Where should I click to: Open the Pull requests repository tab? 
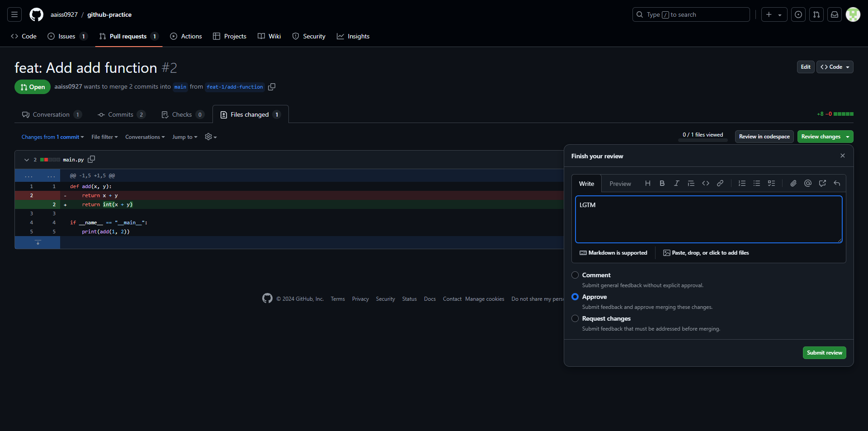point(129,36)
